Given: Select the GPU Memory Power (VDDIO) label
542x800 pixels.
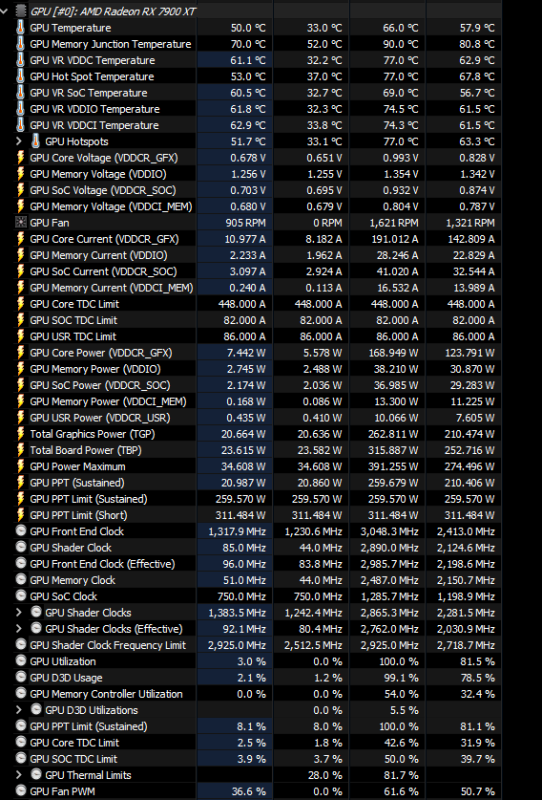Looking at the screenshot, I should [95, 369].
